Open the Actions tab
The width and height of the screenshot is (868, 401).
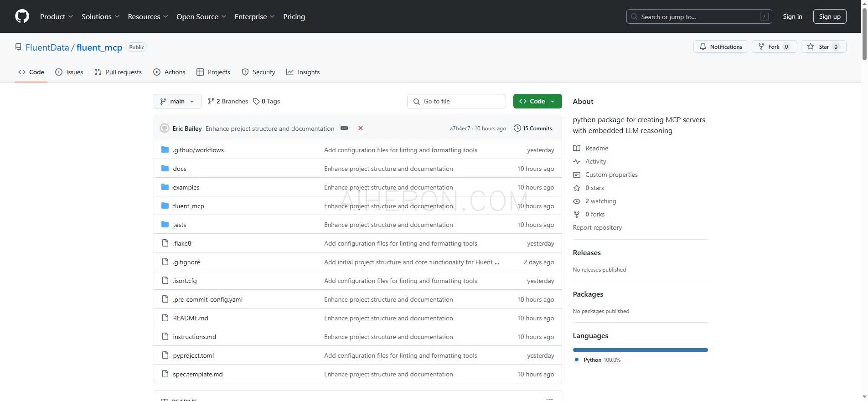(169, 72)
